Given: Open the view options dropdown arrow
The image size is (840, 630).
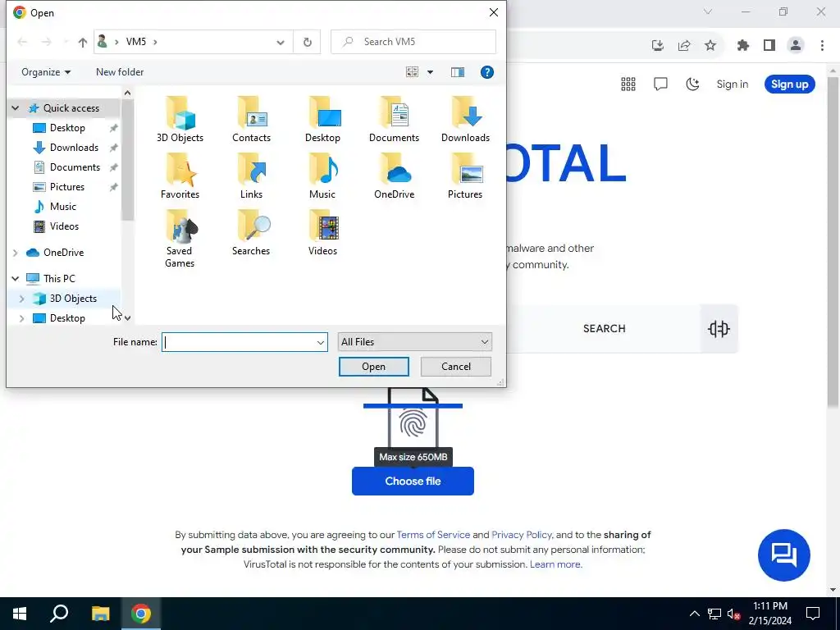Looking at the screenshot, I should click(430, 72).
